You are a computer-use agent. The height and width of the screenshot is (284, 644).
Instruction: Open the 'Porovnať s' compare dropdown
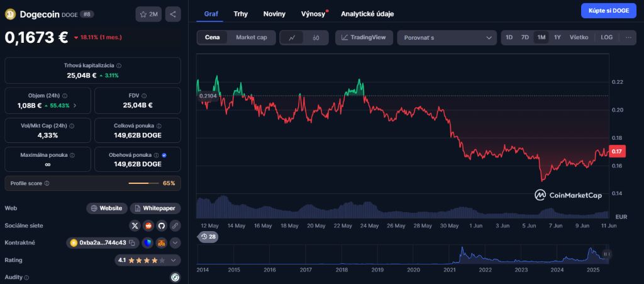coord(447,38)
